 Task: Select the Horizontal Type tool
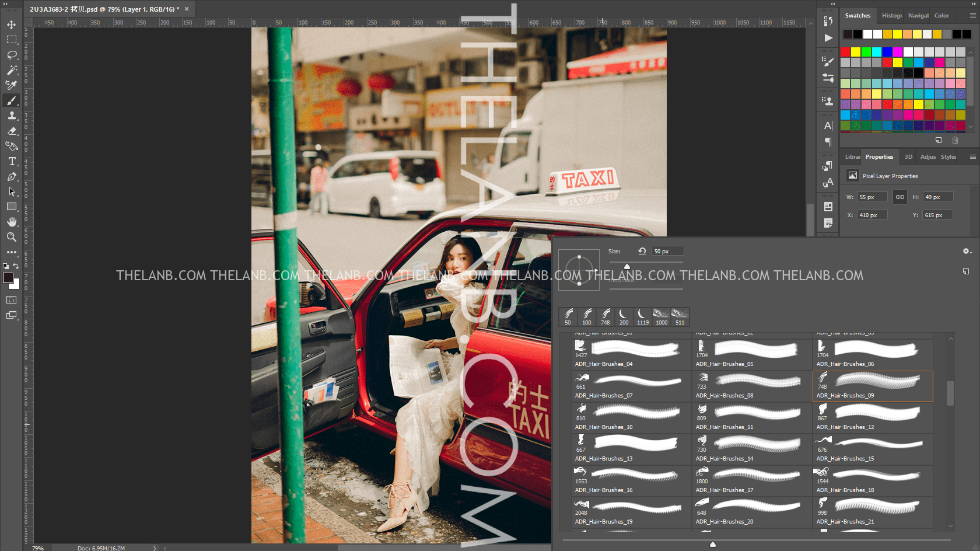[x=12, y=161]
